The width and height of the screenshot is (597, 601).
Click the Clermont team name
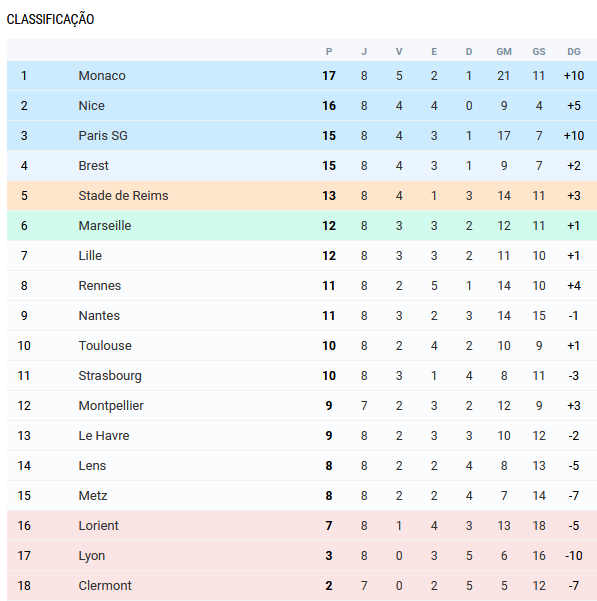coord(105,585)
